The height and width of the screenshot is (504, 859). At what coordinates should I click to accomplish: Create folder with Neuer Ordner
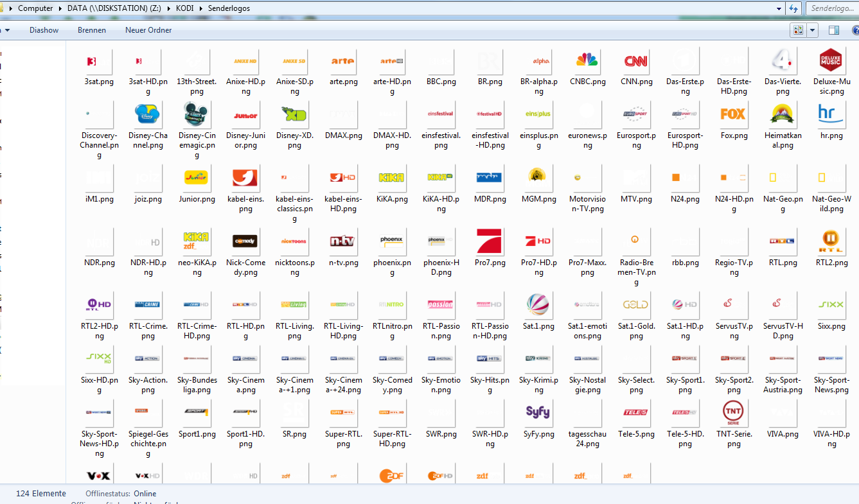148,30
